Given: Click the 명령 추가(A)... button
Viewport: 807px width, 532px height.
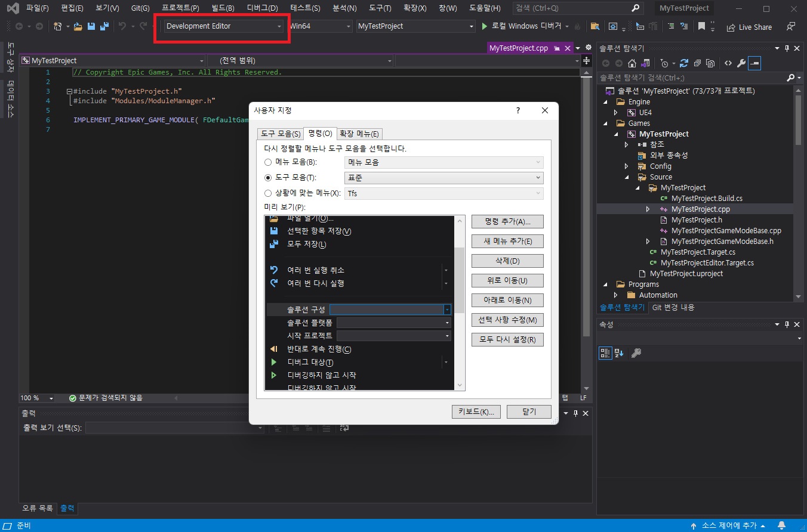Looking at the screenshot, I should coord(507,221).
